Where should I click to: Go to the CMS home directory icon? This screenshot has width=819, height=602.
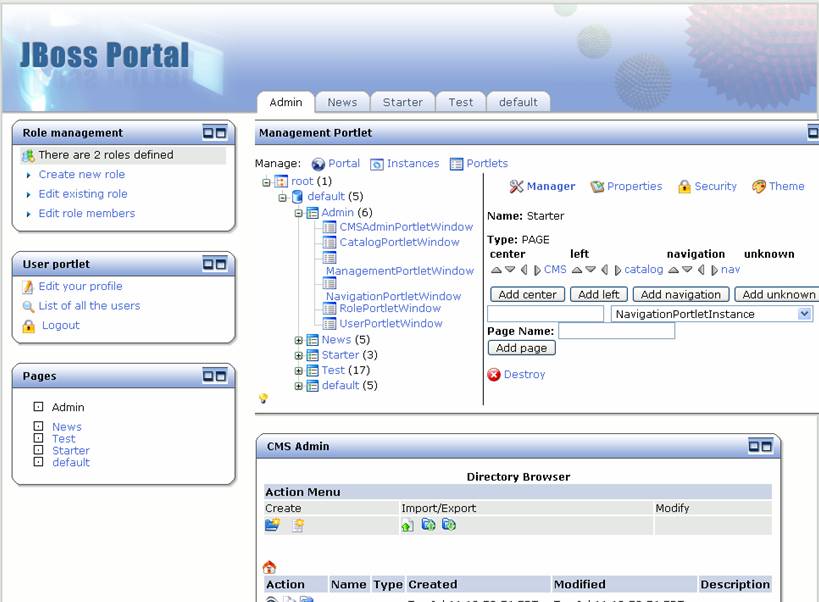click(270, 567)
